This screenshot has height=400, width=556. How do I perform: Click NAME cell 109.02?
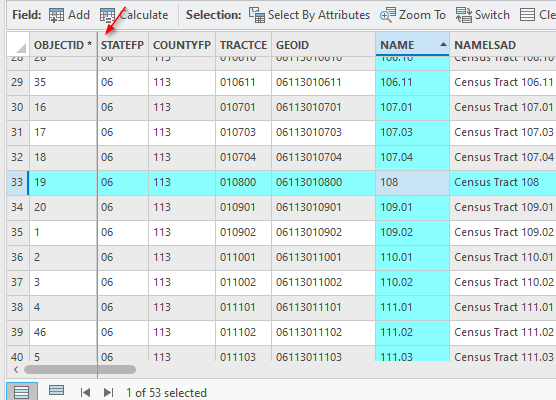pyautogui.click(x=412, y=233)
